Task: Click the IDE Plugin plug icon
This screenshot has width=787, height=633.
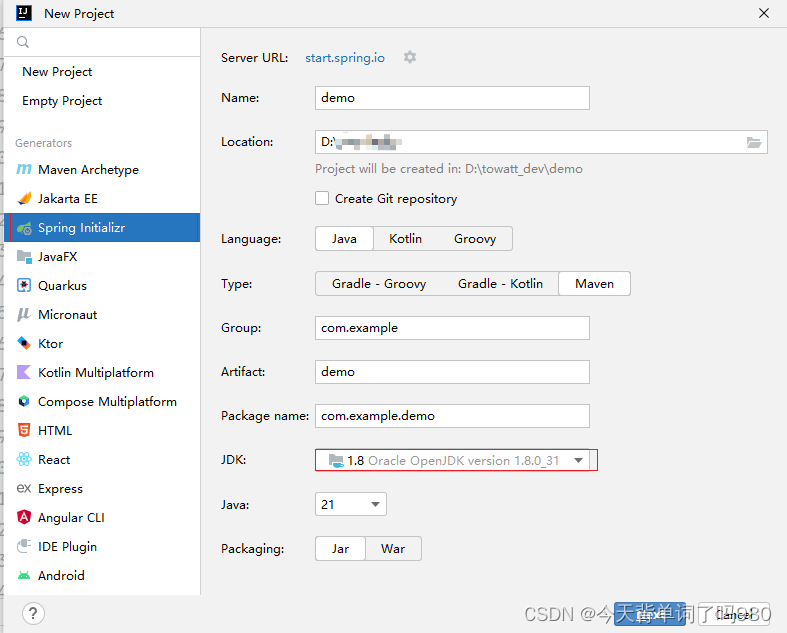Action: point(24,546)
